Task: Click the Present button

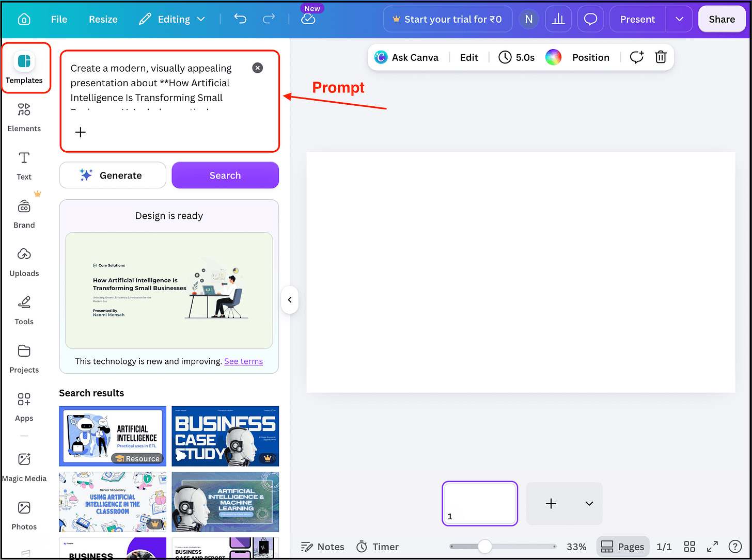Action: [637, 19]
